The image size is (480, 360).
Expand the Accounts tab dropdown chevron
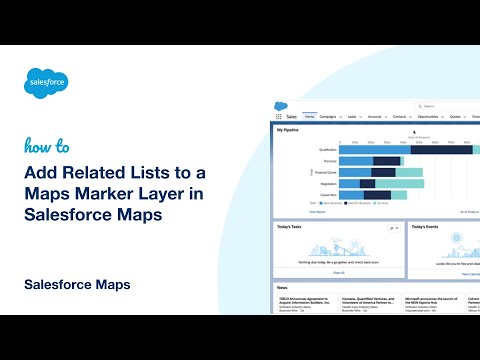click(386, 117)
